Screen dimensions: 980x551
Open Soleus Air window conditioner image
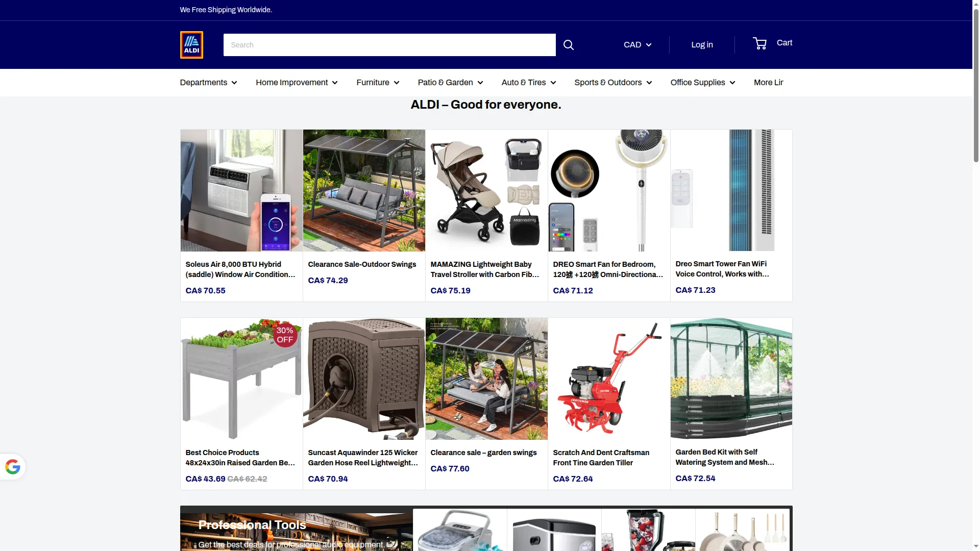(241, 190)
